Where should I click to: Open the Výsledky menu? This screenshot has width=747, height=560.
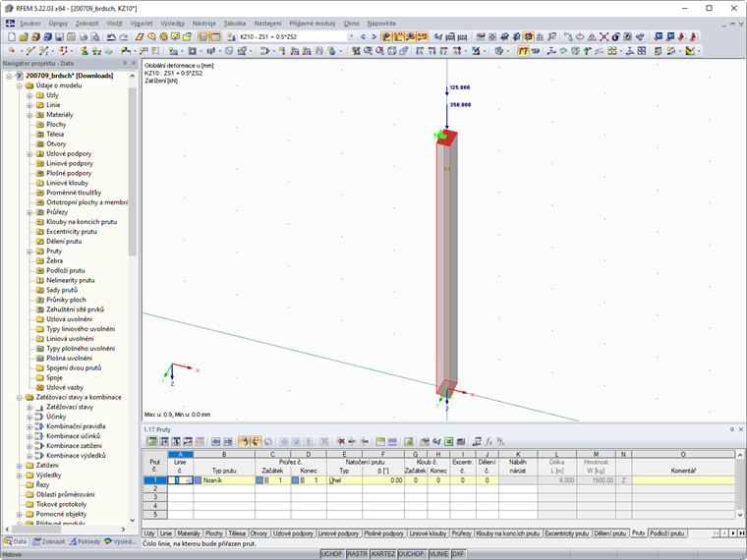coord(172,24)
